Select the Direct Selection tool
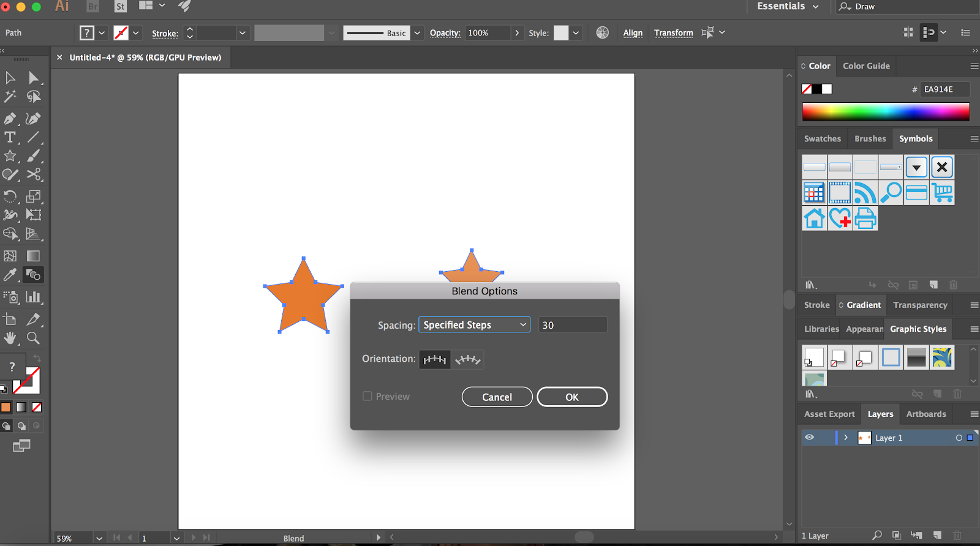Viewport: 980px width, 546px height. [x=34, y=78]
